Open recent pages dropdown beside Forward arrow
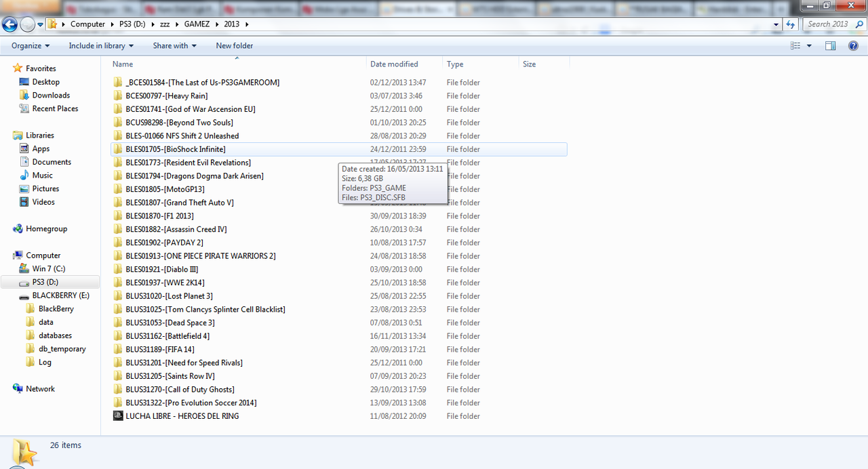The height and width of the screenshot is (469, 868). coord(40,24)
